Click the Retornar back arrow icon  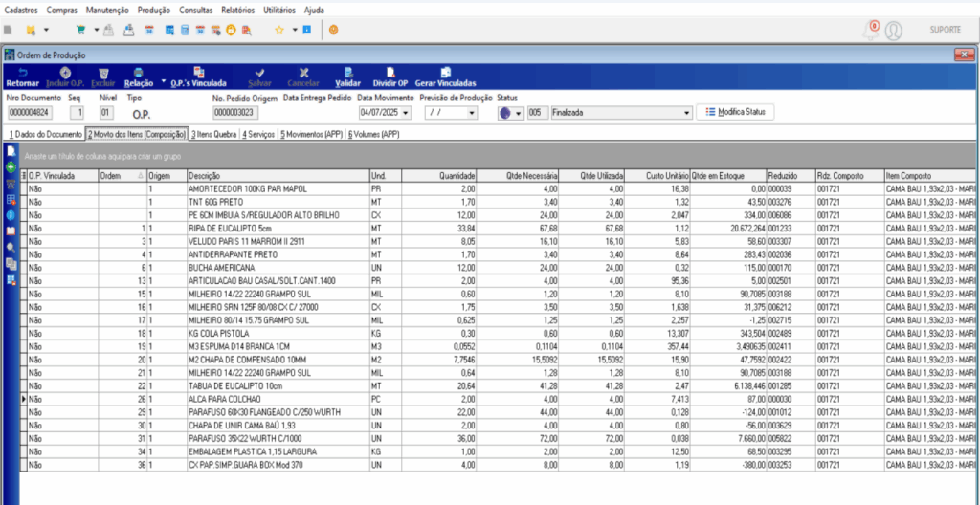(x=22, y=73)
